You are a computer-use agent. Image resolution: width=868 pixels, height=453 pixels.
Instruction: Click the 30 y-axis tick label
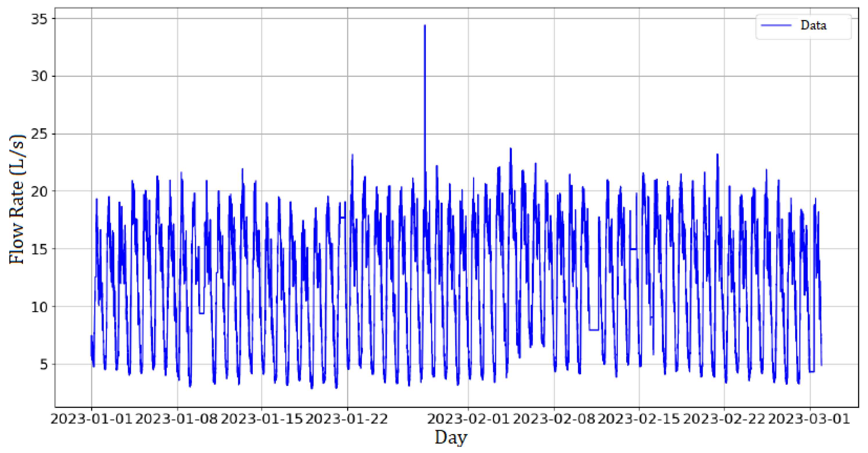(x=39, y=76)
